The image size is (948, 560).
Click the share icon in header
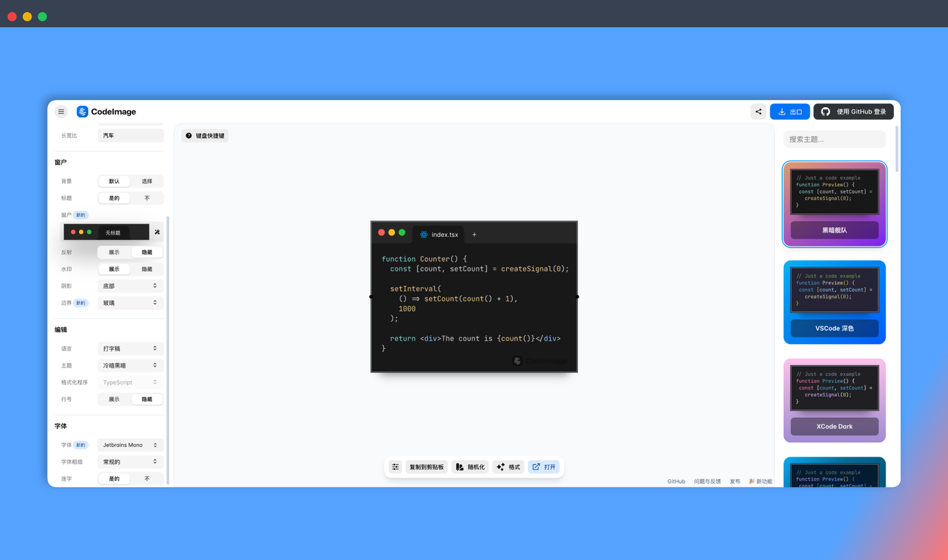click(x=758, y=112)
